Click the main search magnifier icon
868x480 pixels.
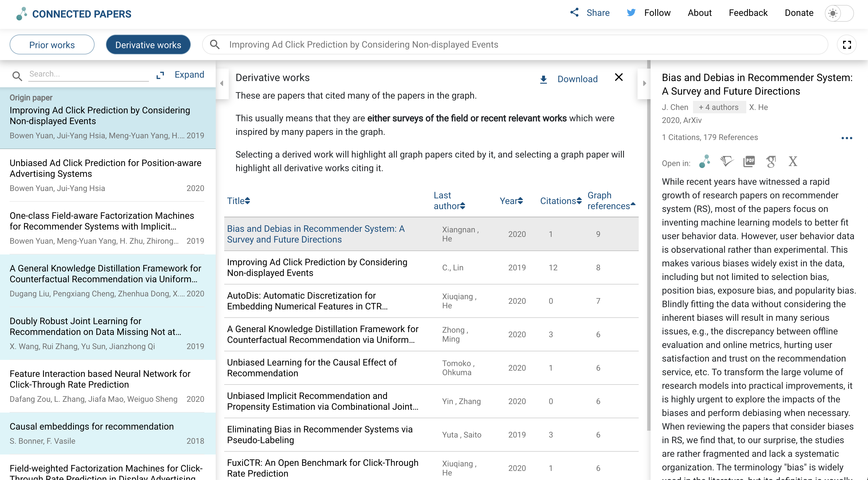coord(215,44)
